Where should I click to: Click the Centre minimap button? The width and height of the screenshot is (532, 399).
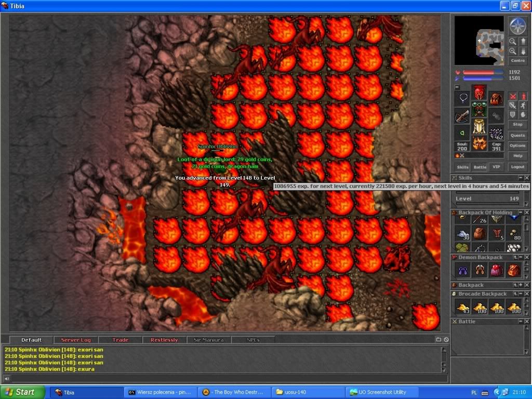(518, 61)
